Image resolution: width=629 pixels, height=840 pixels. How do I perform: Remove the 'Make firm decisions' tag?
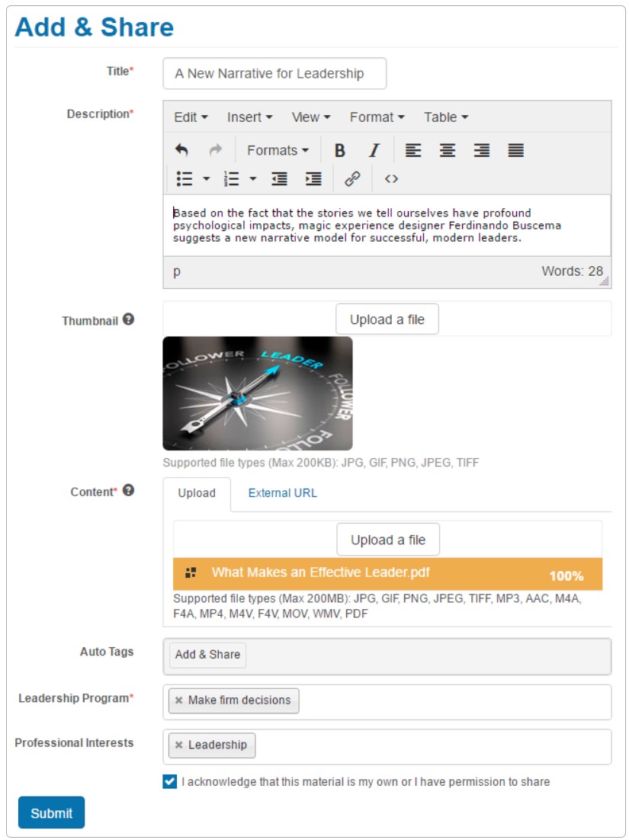(x=178, y=701)
